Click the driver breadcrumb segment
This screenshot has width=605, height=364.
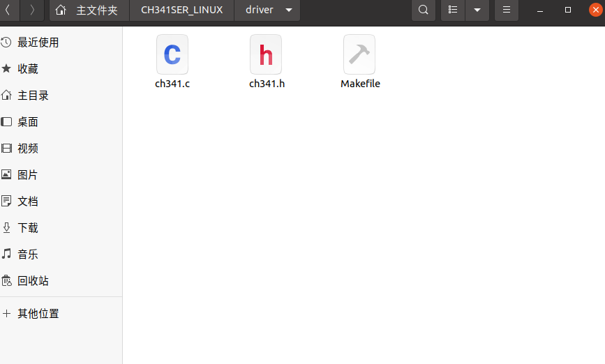click(260, 10)
